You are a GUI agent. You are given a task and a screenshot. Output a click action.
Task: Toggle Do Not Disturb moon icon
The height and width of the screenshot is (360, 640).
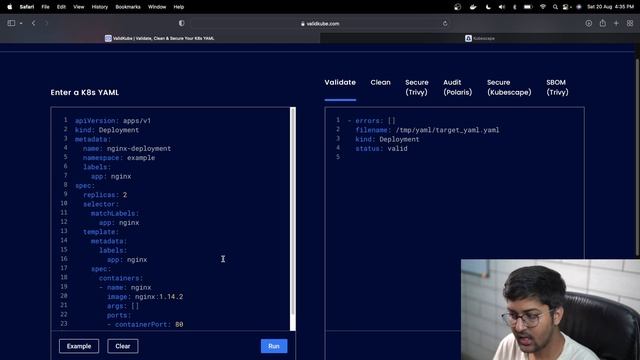coord(488,7)
